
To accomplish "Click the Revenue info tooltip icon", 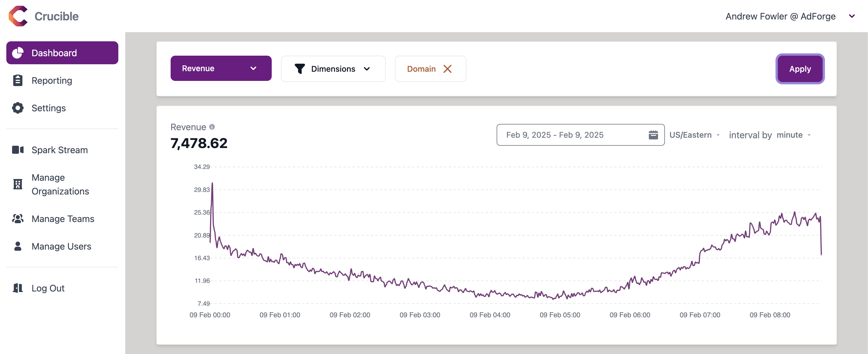I will 211,127.
